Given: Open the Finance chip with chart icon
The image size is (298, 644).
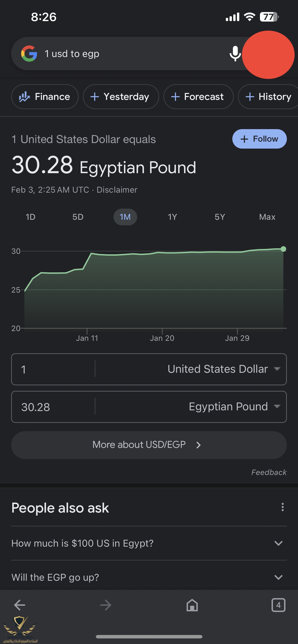Looking at the screenshot, I should coord(45,97).
